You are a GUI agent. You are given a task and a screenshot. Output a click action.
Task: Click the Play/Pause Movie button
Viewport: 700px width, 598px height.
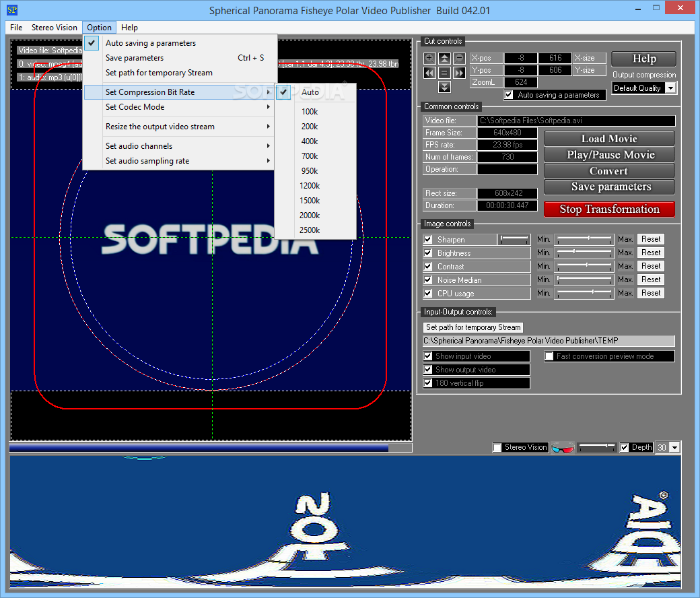click(609, 154)
